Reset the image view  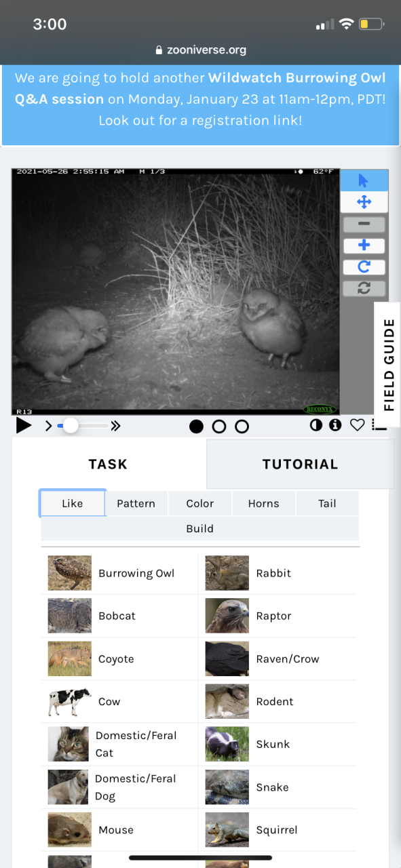pos(364,288)
